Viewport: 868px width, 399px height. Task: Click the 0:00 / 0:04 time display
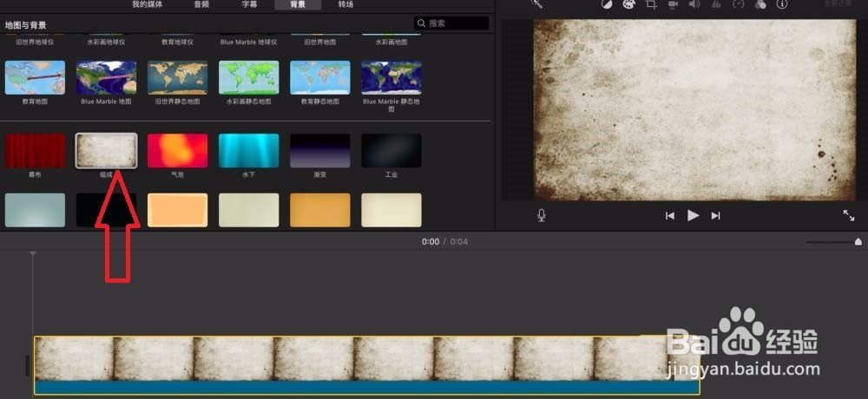[444, 242]
